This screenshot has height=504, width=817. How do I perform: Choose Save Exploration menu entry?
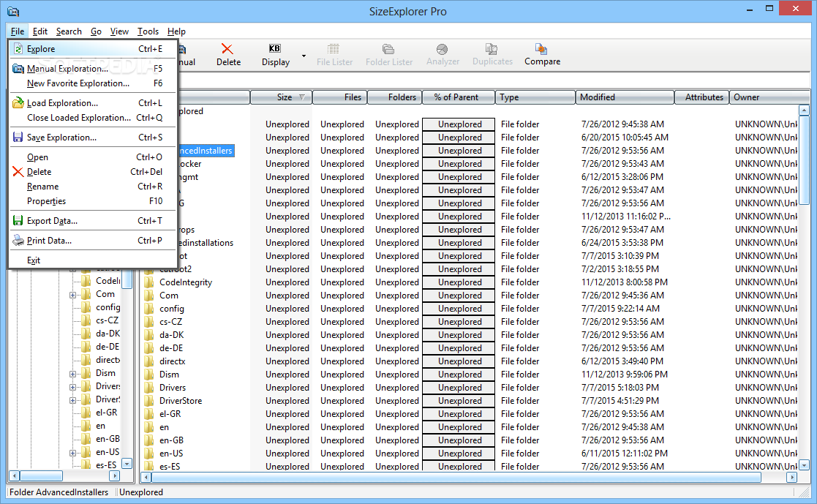[93, 138]
